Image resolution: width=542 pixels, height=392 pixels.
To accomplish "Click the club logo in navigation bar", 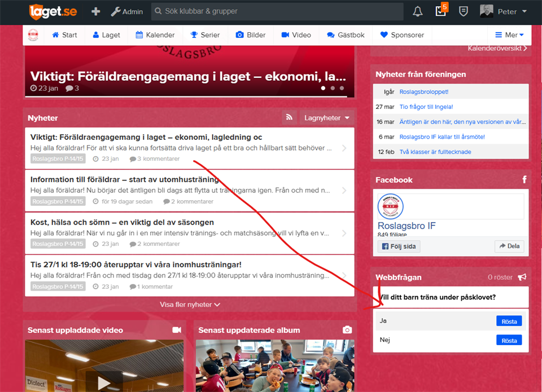I will (x=33, y=35).
